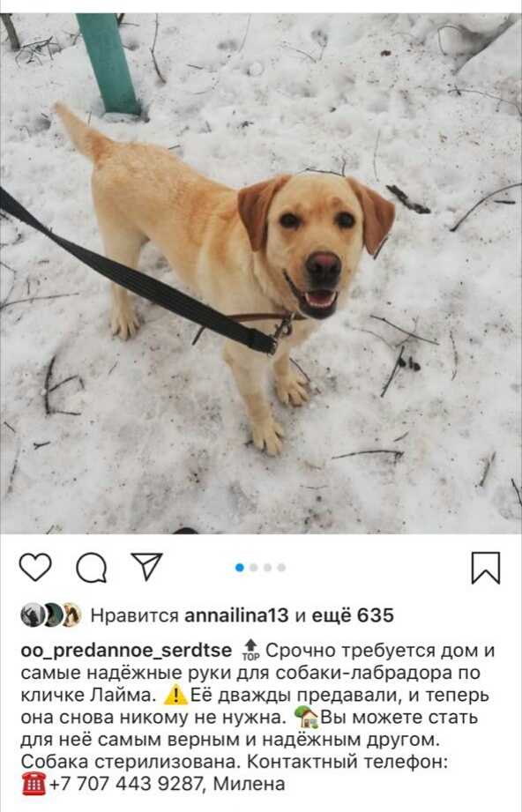Open the annailina13 profile link
Screen dimensions: 522x812
pyautogui.click(x=236, y=615)
